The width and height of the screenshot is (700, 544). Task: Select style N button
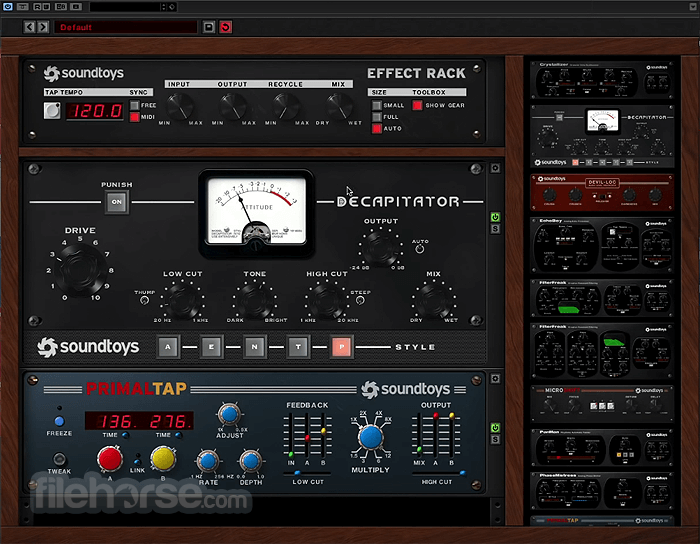pyautogui.click(x=255, y=347)
